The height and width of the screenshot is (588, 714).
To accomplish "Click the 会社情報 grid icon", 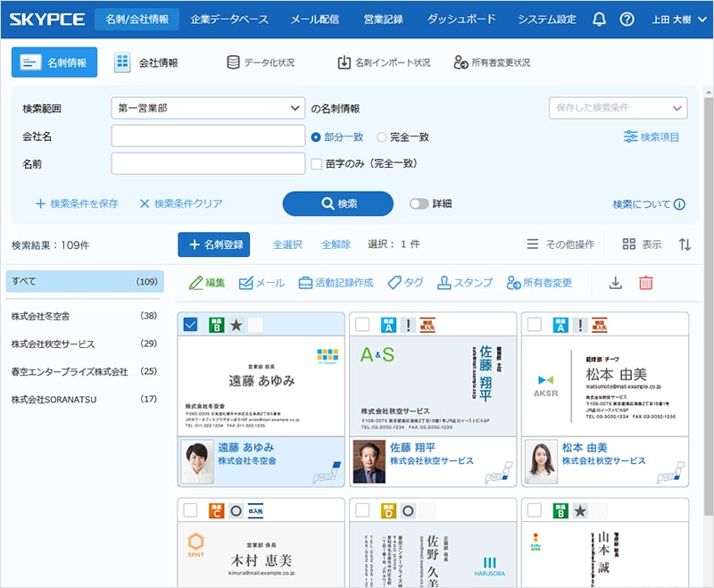I will (122, 62).
